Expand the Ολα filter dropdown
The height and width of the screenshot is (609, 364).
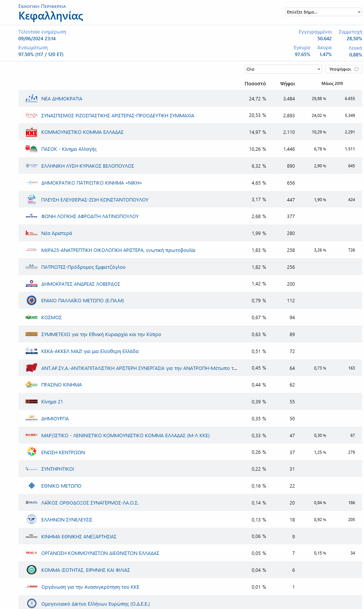click(283, 69)
